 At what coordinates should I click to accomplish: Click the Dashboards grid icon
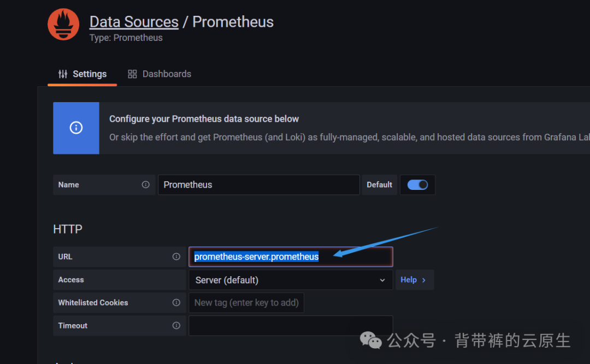[132, 74]
